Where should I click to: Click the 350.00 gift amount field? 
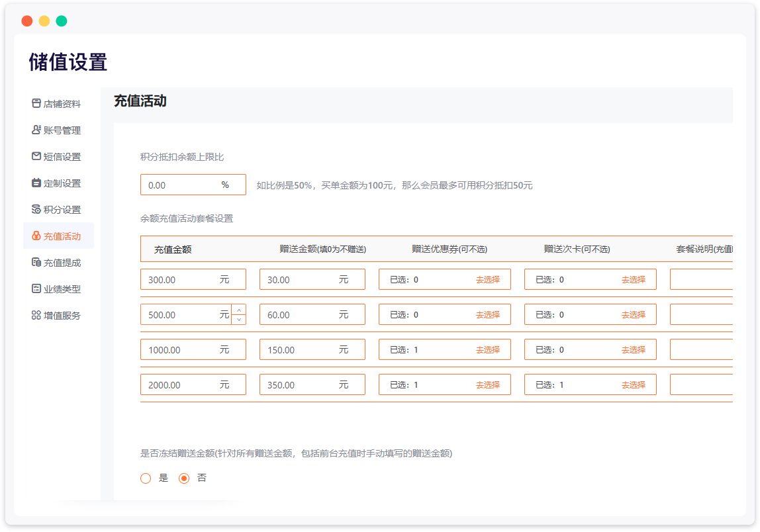(x=300, y=385)
